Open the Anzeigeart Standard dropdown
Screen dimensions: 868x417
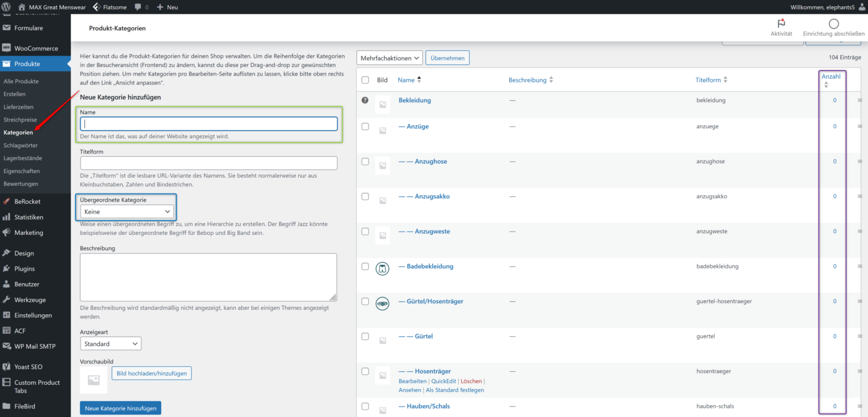point(110,343)
